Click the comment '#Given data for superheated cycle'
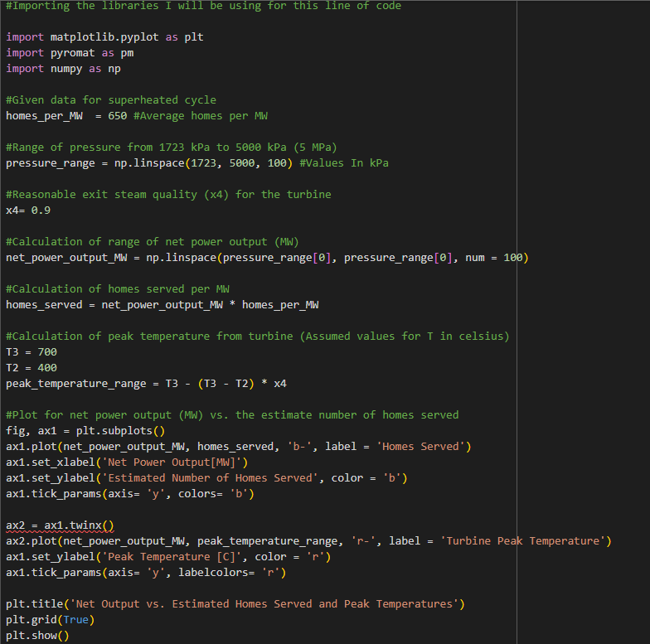Screen dimensions: 650x644 pyautogui.click(x=111, y=100)
